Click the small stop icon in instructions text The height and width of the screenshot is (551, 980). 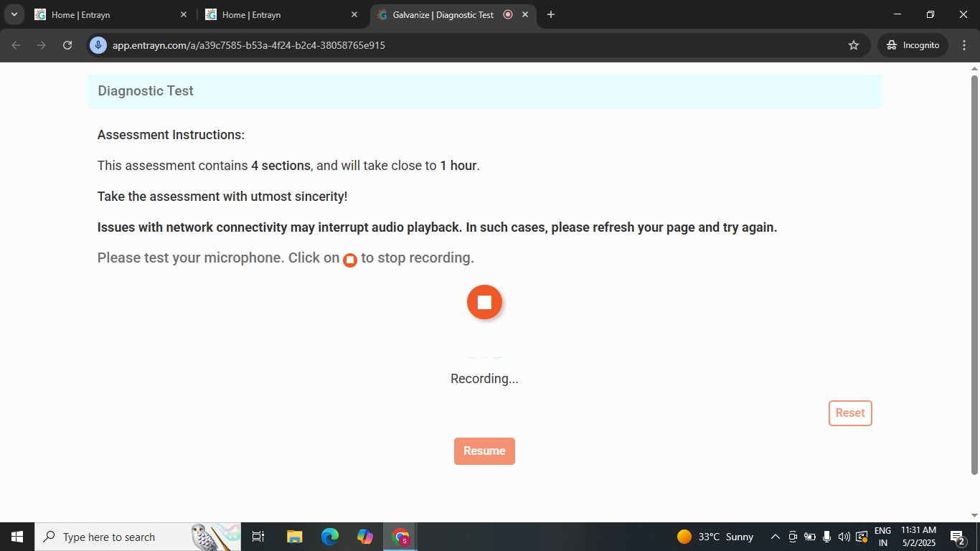point(350,260)
